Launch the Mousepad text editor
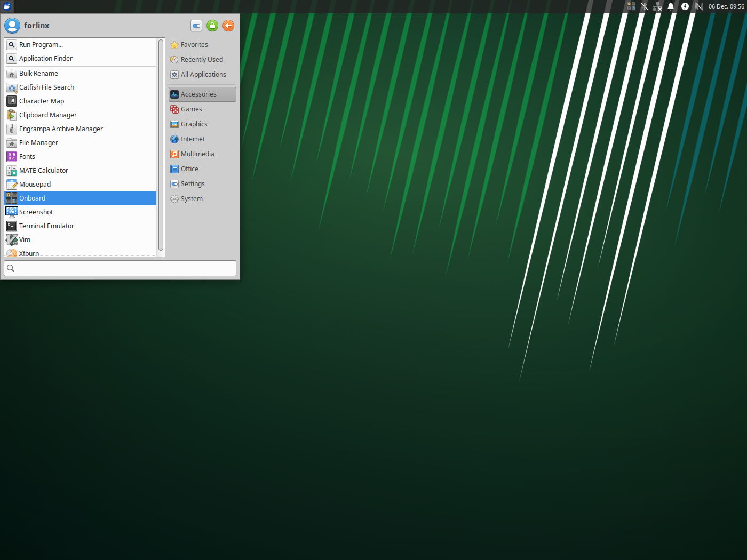 pyautogui.click(x=81, y=185)
